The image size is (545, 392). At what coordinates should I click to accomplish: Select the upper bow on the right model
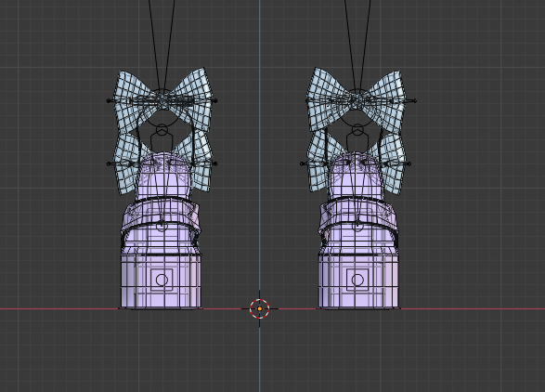click(x=356, y=99)
